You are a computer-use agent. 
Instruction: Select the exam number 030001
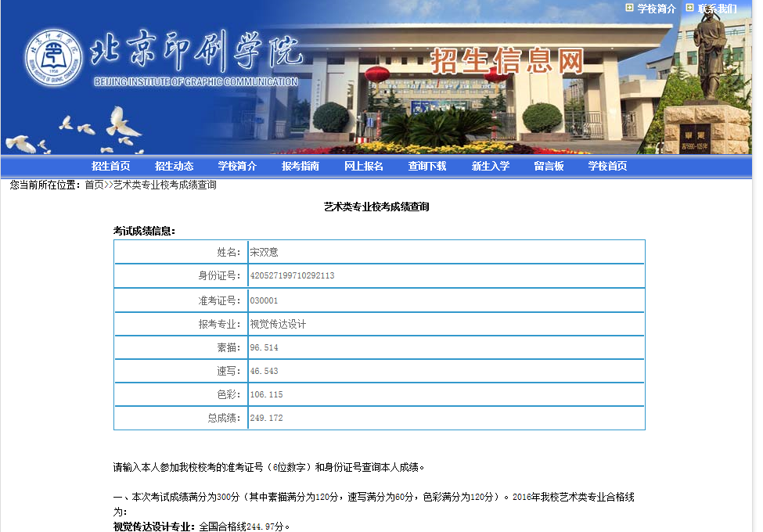point(264,301)
